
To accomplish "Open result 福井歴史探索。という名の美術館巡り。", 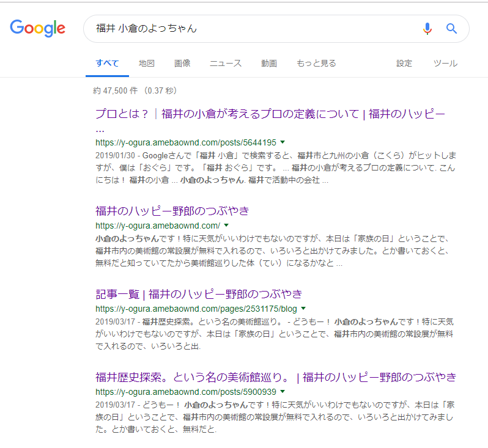I will tap(276, 377).
